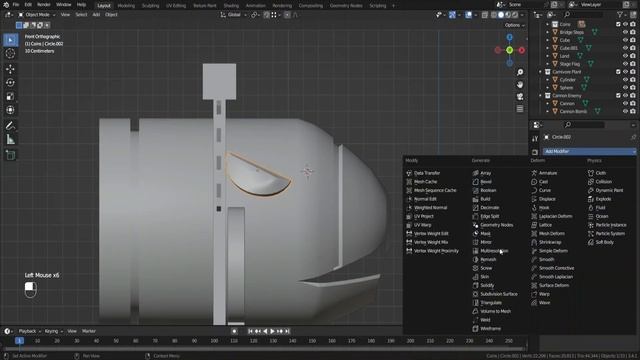Switch perspective/orthographic grid icon
This screenshot has height=360, width=640.
click(x=520, y=109)
